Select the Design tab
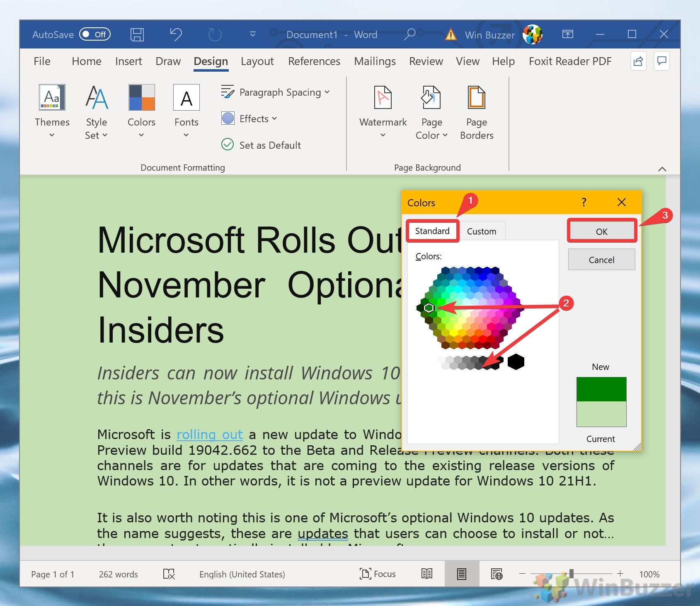The image size is (700, 606). coord(211,61)
